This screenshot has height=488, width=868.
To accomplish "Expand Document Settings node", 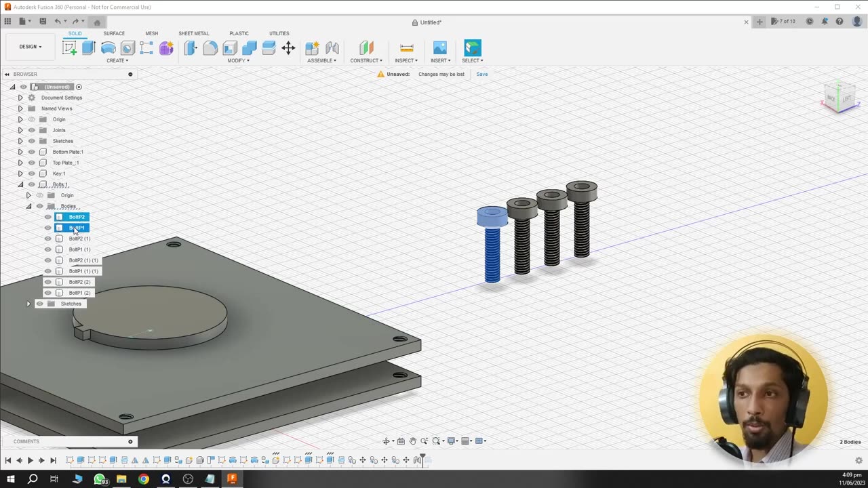I will tap(20, 98).
